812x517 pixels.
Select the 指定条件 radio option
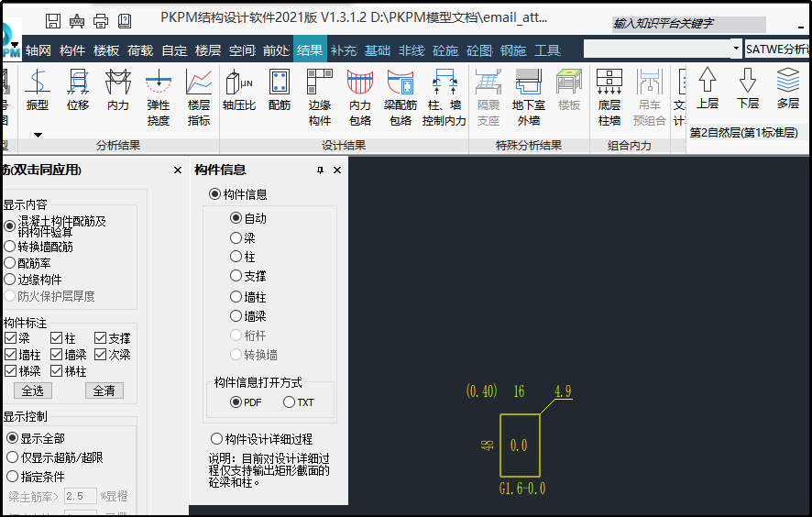point(36,477)
